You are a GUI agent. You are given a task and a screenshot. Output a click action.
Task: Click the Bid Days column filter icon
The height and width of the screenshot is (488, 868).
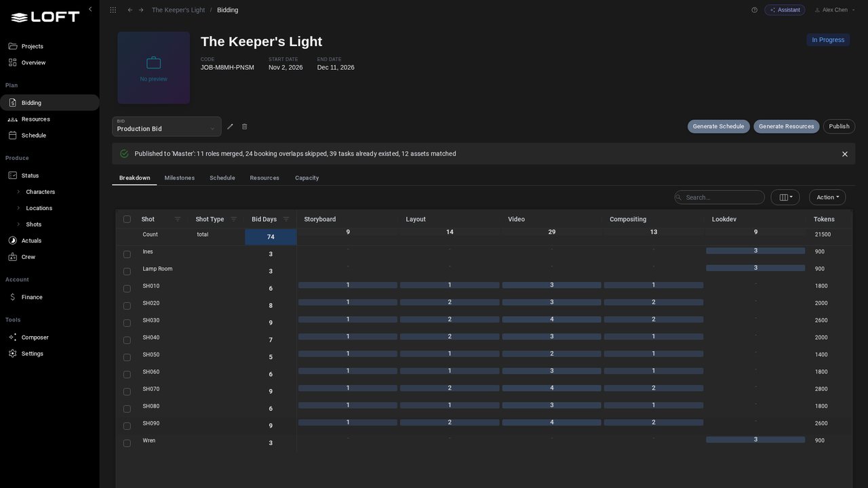(286, 219)
